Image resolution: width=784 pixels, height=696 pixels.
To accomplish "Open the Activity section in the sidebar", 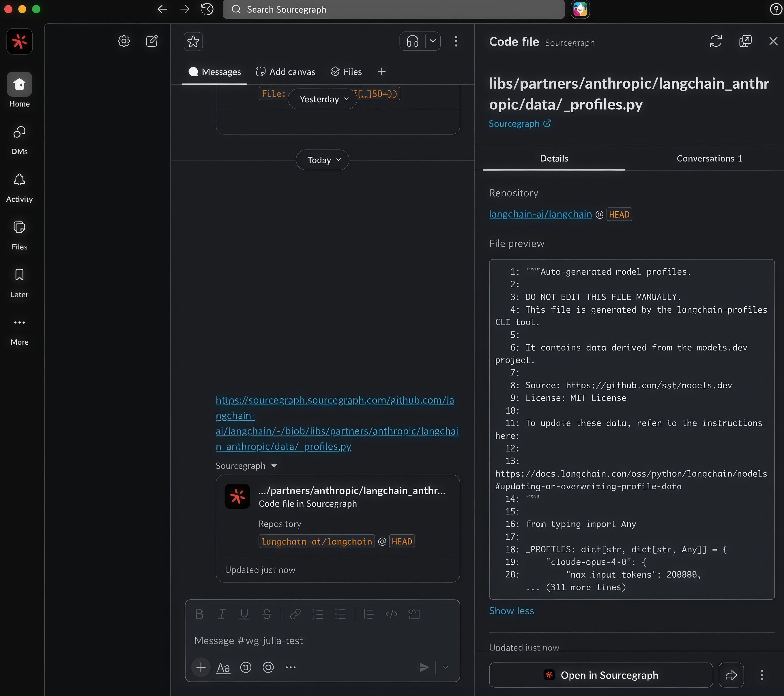I will pyautogui.click(x=19, y=186).
